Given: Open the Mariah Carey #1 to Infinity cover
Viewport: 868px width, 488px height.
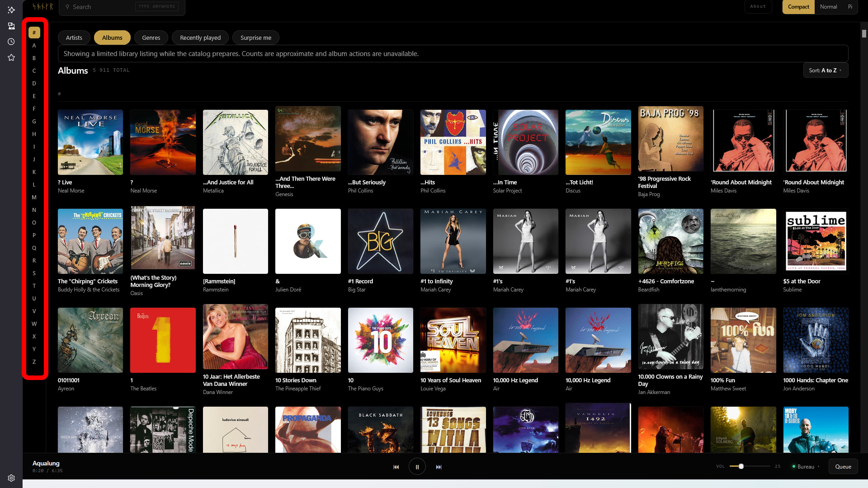Looking at the screenshot, I should pos(453,241).
